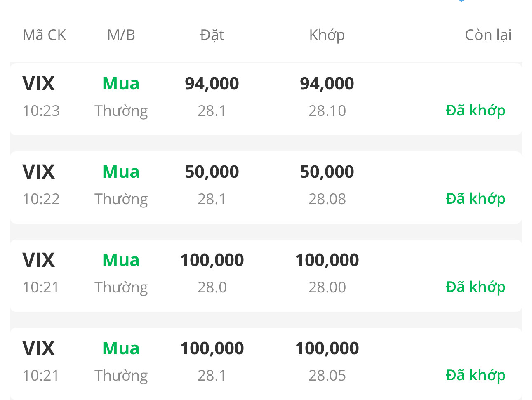This screenshot has height=400, width=532.
Task: Click the order price 28.0 under 100,000
Action: [212, 287]
